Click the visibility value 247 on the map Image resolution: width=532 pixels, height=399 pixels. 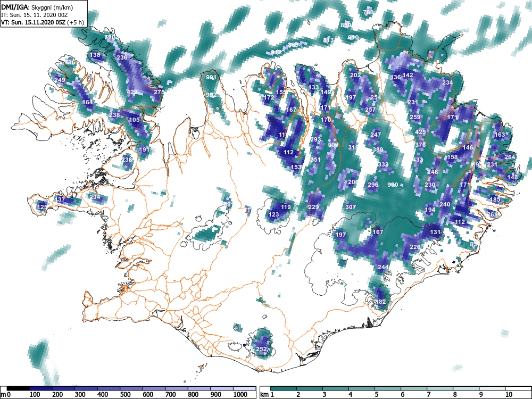376,135
